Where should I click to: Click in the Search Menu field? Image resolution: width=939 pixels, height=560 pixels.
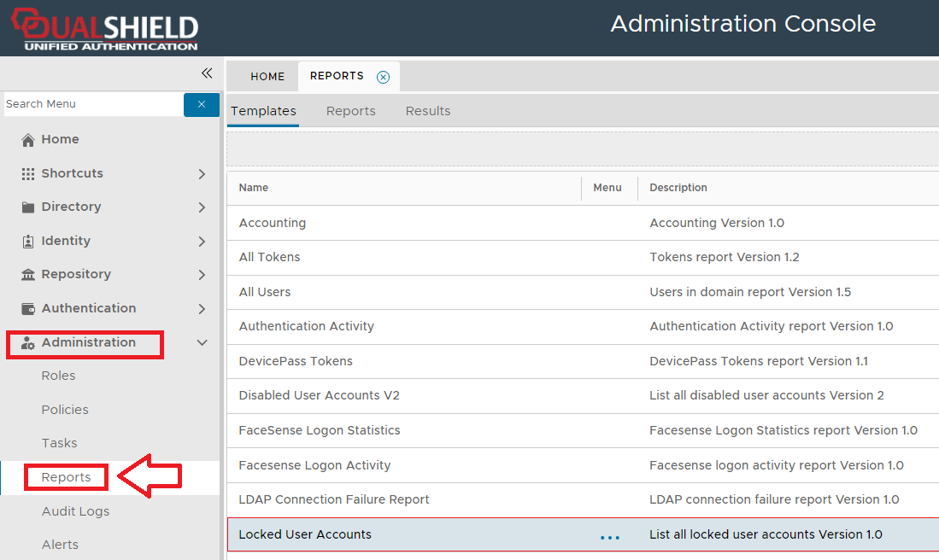tap(92, 104)
